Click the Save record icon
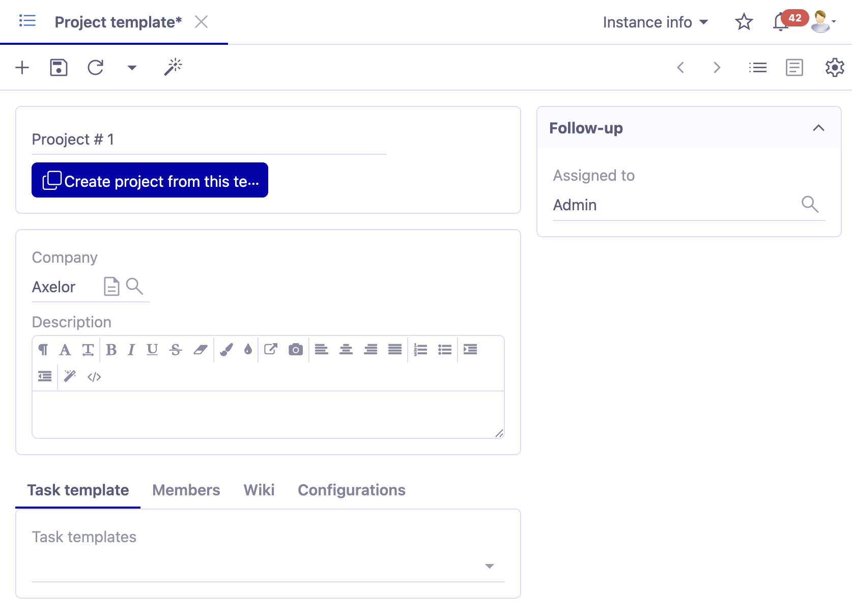 58,67
